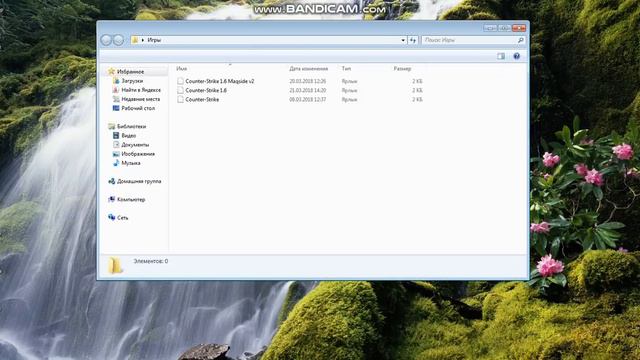
Task: Select Сеть in the sidebar
Action: click(x=122, y=218)
